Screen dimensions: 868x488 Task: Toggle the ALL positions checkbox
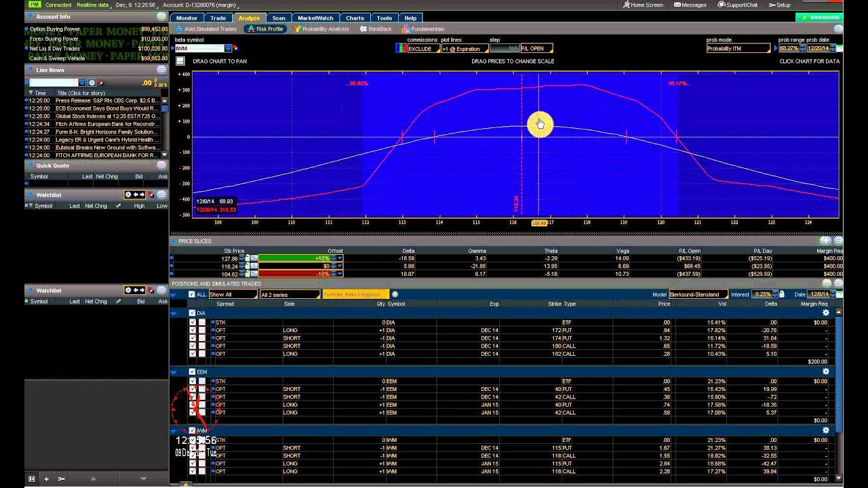[192, 294]
